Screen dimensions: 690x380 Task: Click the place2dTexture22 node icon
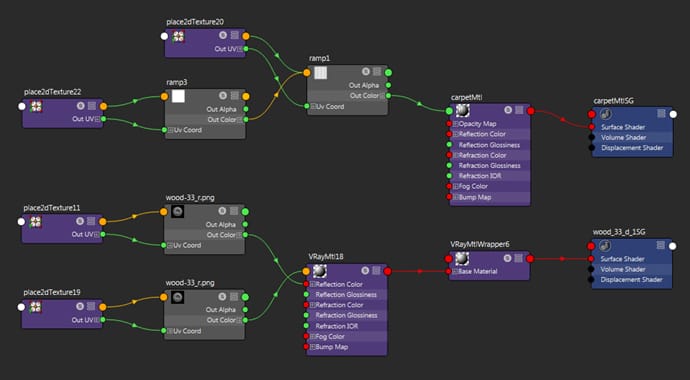pyautogui.click(x=36, y=106)
